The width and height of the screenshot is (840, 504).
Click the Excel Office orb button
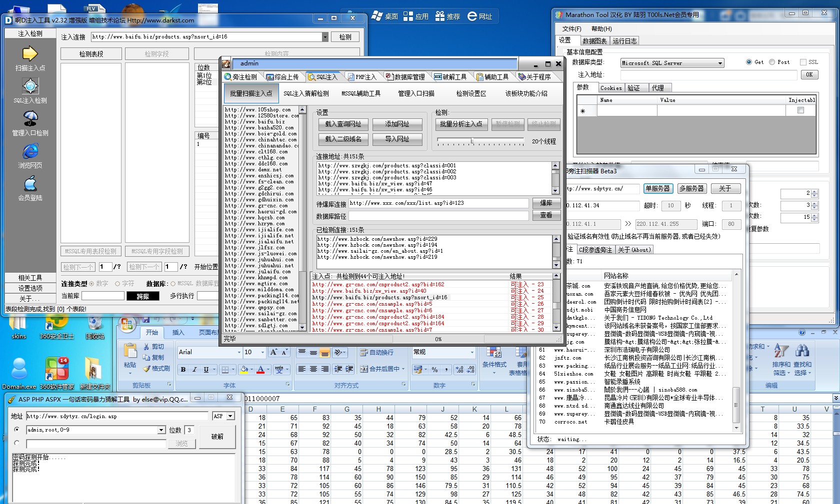click(127, 325)
